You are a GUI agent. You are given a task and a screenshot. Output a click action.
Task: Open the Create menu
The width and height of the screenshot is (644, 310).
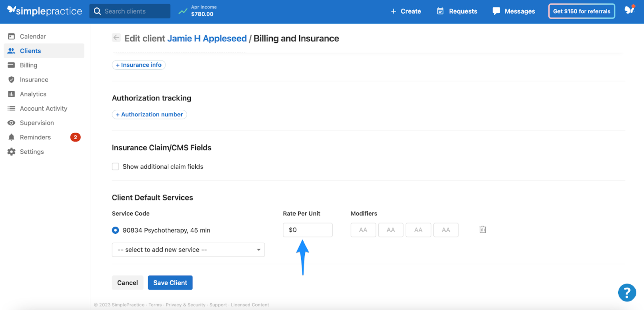pyautogui.click(x=405, y=11)
